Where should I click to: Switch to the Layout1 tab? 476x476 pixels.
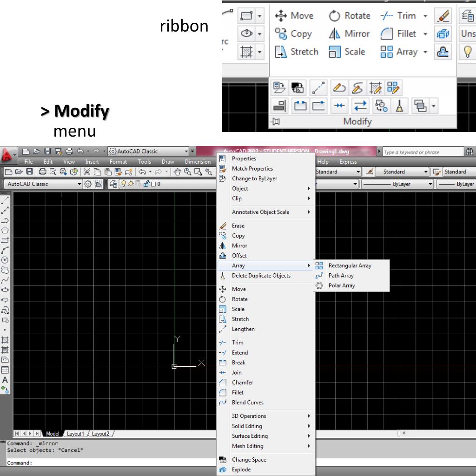point(75,434)
